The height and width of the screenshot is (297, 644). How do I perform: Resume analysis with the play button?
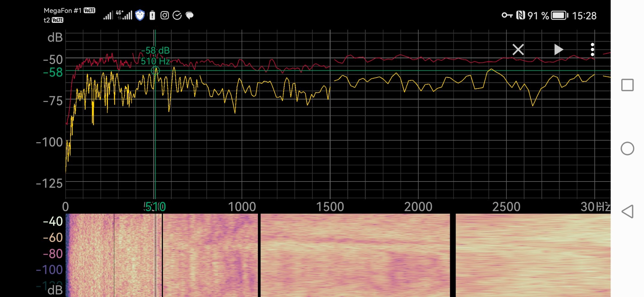click(558, 50)
